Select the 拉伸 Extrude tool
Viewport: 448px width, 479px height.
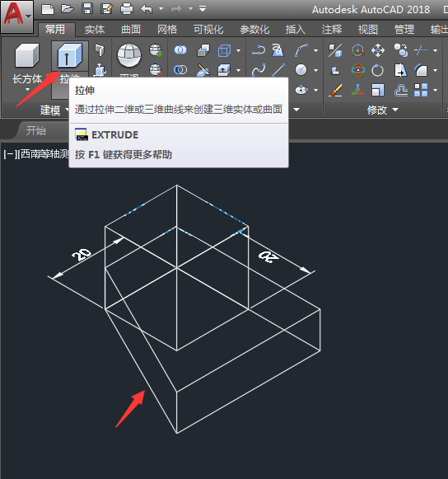(69, 55)
